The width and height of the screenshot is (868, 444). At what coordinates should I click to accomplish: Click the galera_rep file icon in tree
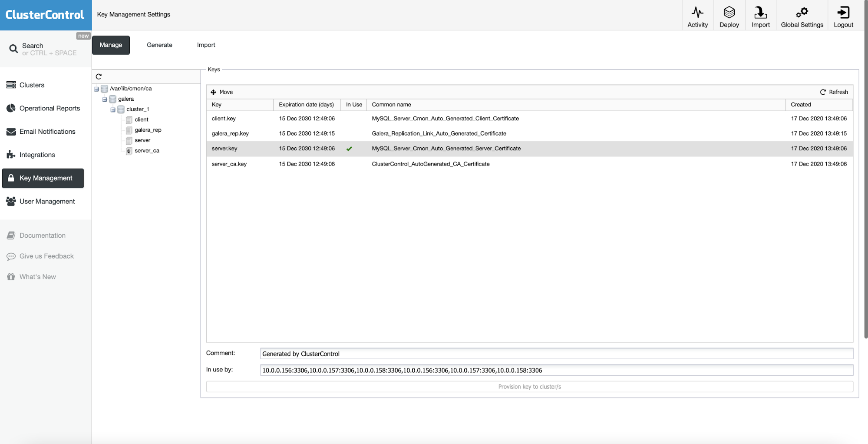point(129,130)
